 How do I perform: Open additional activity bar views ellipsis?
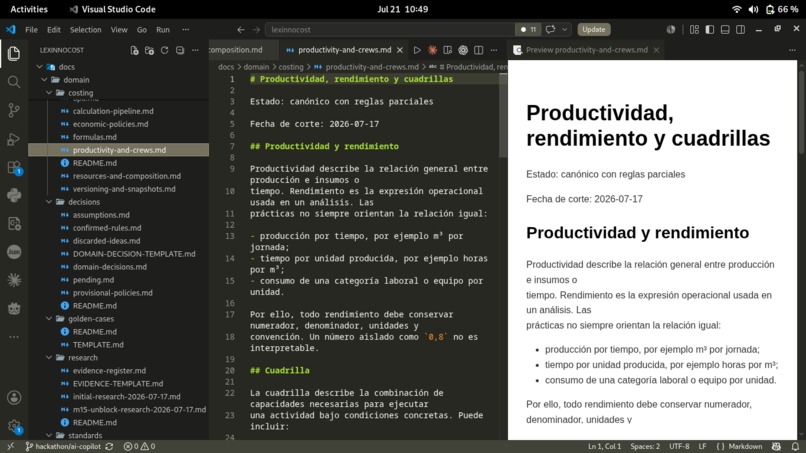(x=14, y=337)
